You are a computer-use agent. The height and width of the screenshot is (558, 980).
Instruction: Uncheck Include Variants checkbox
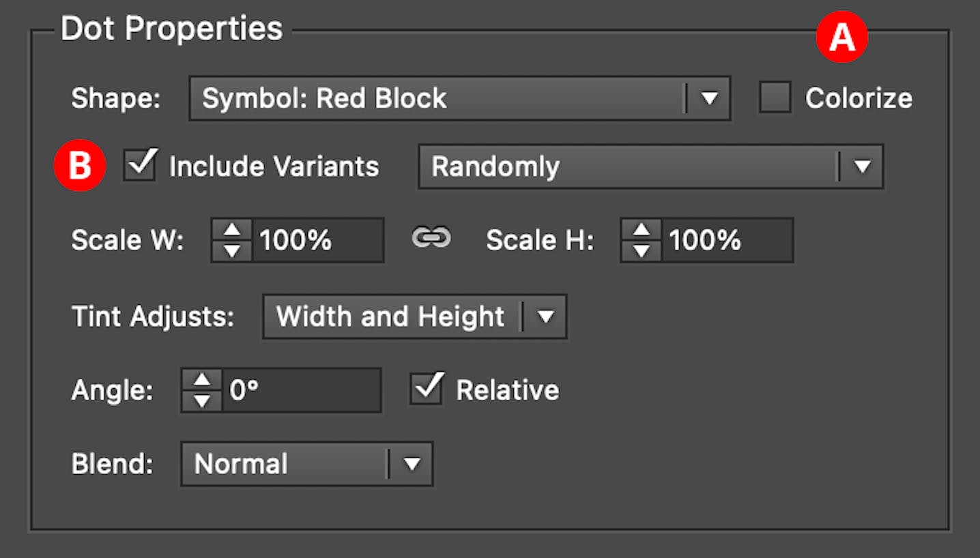(x=141, y=166)
